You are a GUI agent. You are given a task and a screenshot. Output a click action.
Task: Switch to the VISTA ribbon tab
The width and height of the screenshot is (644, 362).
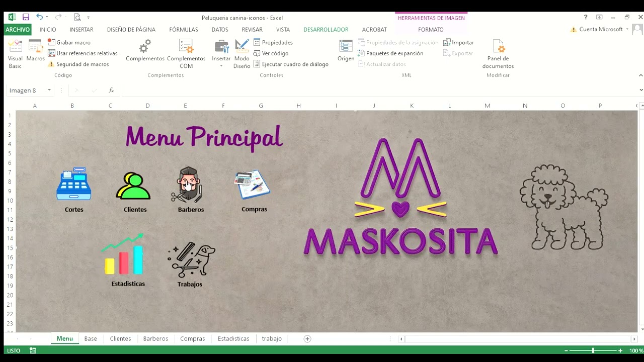pyautogui.click(x=283, y=30)
